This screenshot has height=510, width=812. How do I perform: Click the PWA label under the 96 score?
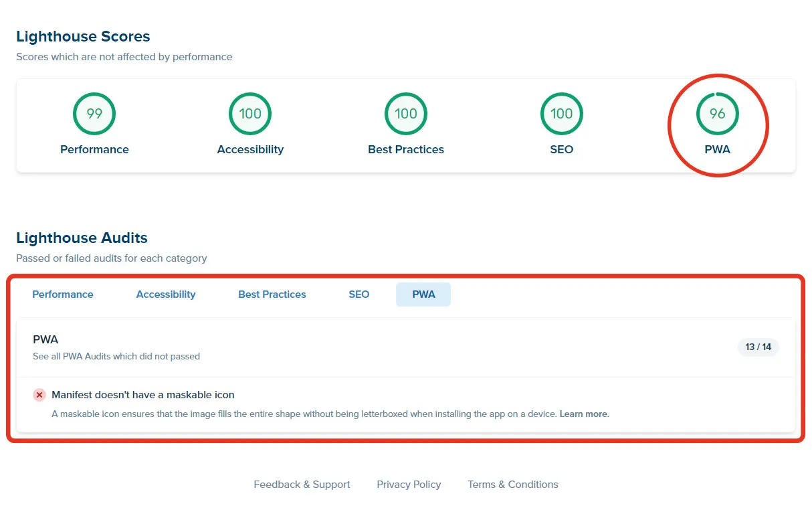pyautogui.click(x=718, y=149)
